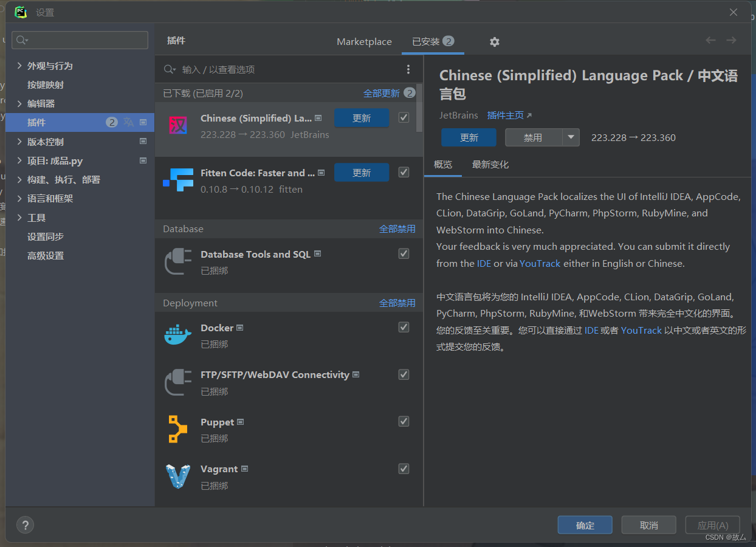This screenshot has width=756, height=547.
Task: Click the Vagrant plugin icon
Action: 178,476
